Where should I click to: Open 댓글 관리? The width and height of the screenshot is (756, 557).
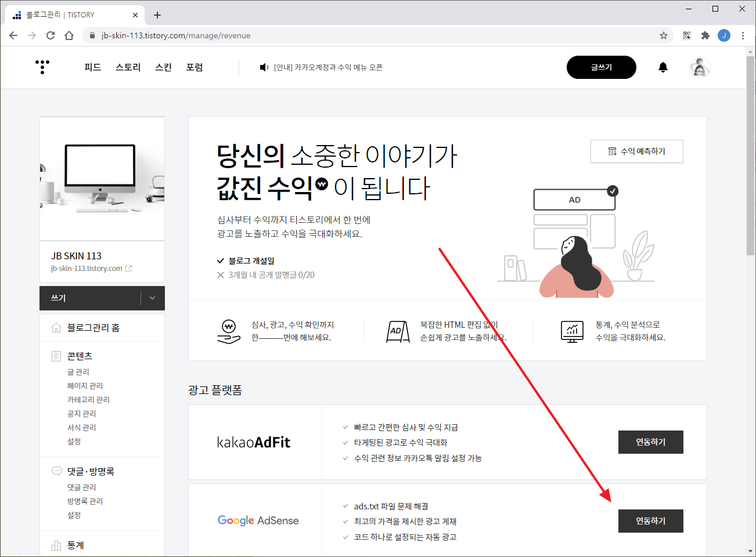(82, 487)
